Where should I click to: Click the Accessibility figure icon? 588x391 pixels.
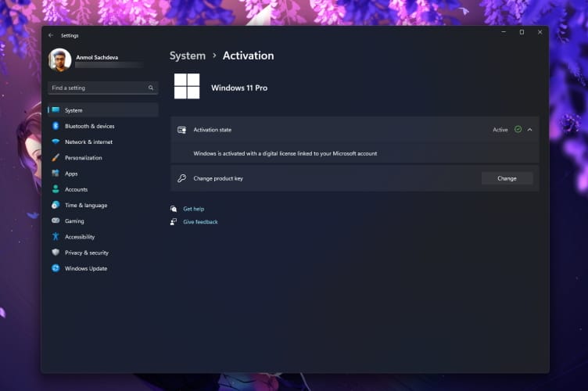[56, 237]
